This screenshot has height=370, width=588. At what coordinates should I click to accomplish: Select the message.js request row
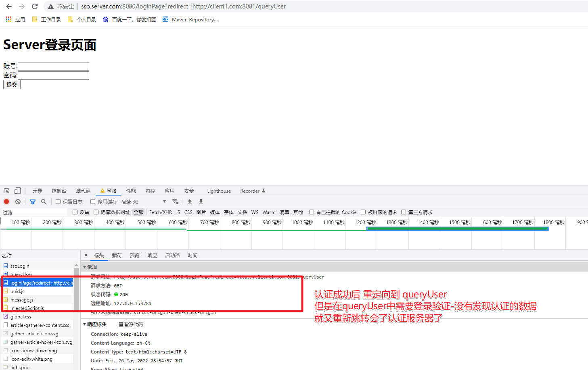pos(37,300)
